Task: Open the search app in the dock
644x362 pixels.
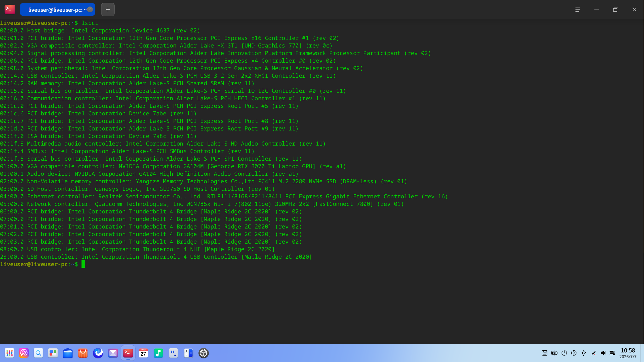Action: tap(38, 353)
